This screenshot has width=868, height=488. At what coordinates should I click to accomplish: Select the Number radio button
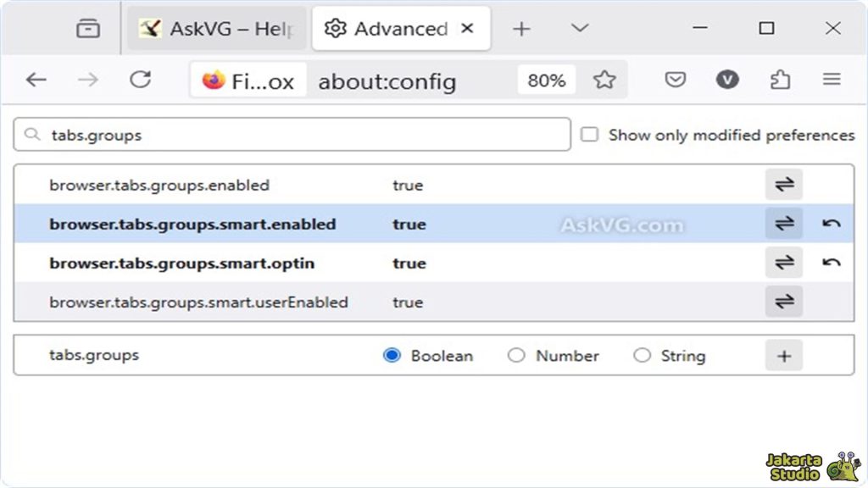click(516, 356)
